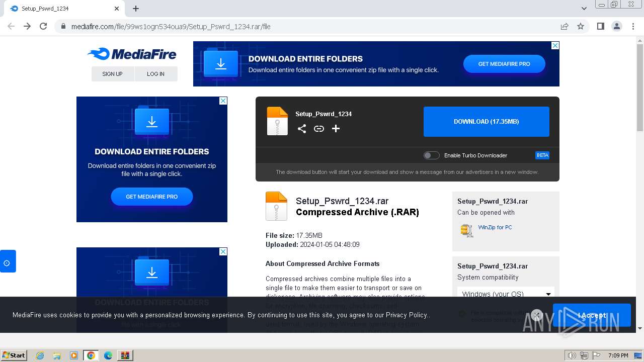Enable Turbo Downloader toggle
Screen dimensions: 644x362
pos(431,155)
